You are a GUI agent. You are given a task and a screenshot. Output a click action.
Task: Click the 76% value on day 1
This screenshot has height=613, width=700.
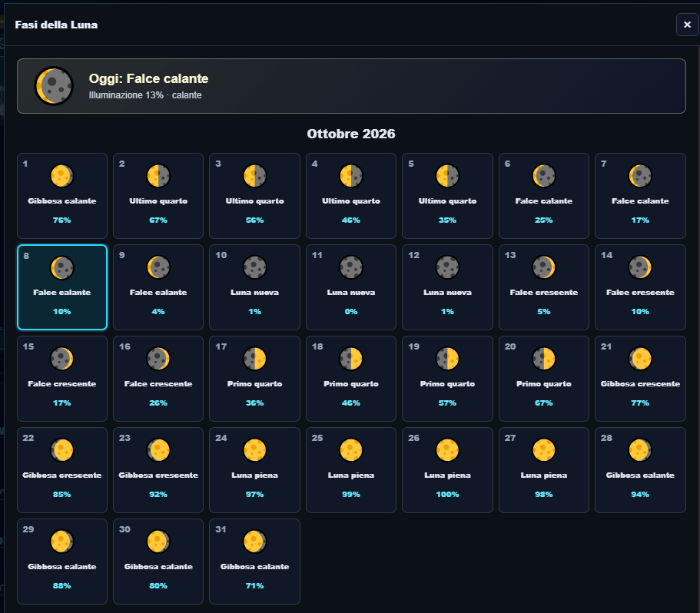tap(61, 220)
